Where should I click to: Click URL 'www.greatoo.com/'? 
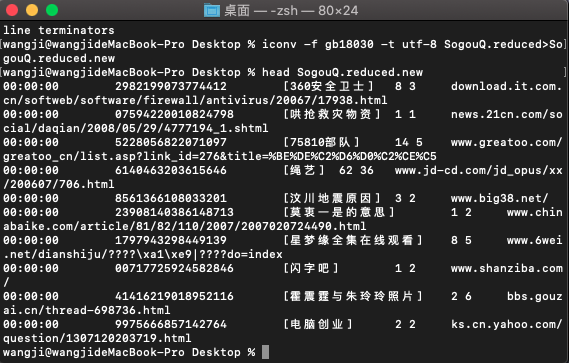click(507, 142)
